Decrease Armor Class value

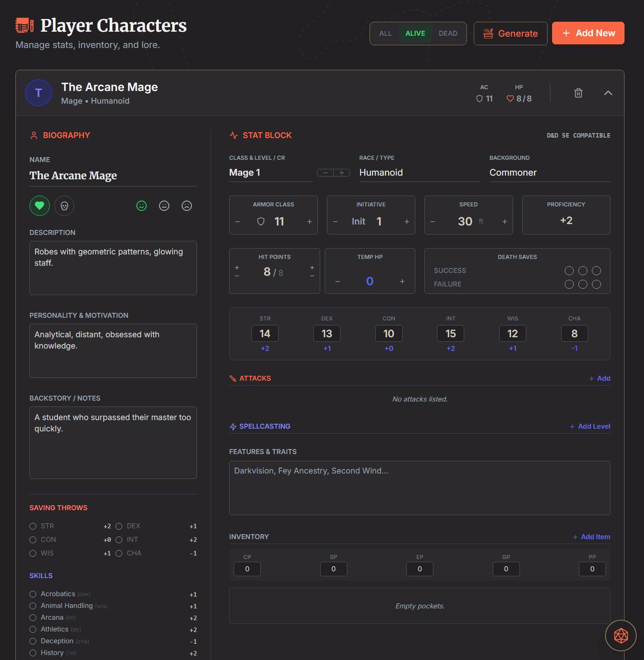(x=238, y=222)
